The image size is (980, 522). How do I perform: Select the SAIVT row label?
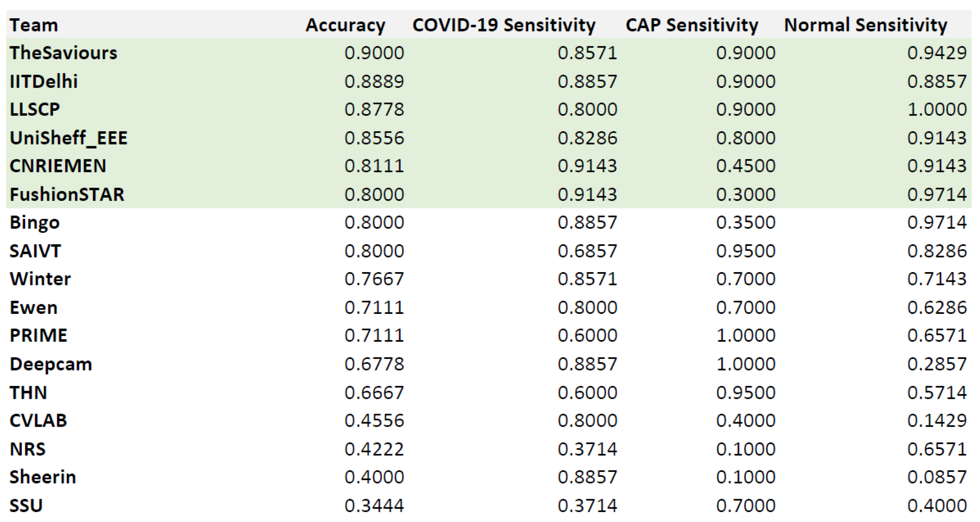[x=35, y=251]
